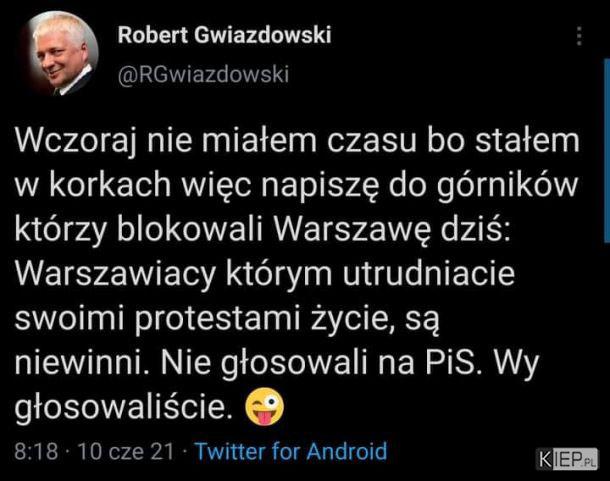Click the 8:18 timestamp
Image resolution: width=610 pixels, height=481 pixels.
pyautogui.click(x=36, y=452)
